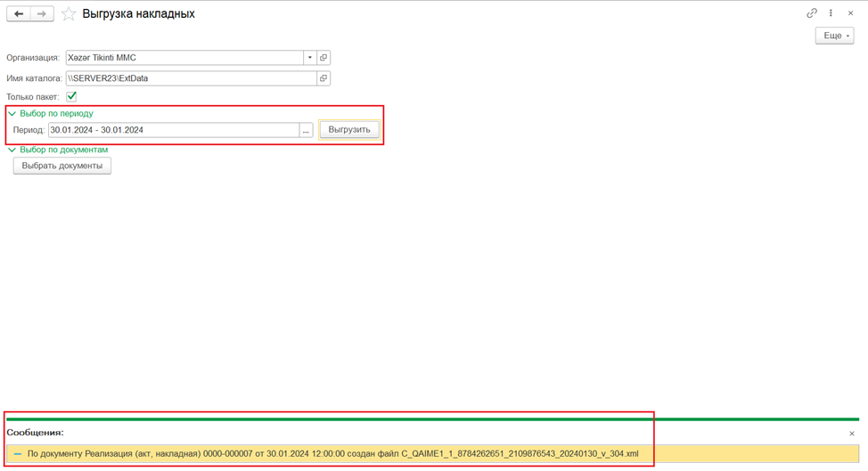Expand the Организация dropdown list
The image size is (868, 471).
pos(310,58)
